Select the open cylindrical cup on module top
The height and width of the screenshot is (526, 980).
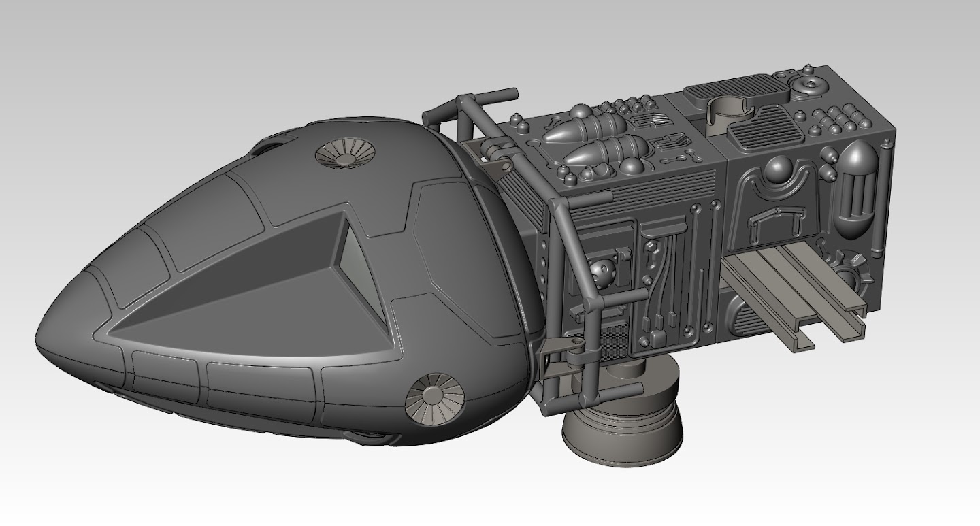click(x=728, y=115)
